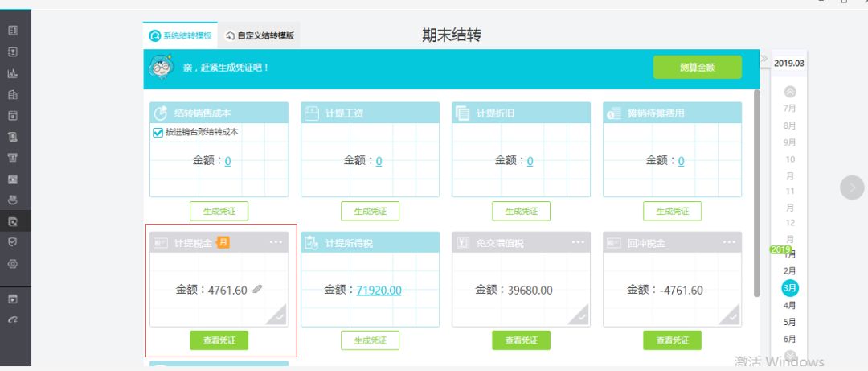Viewport: 868px width, 371px height.
Task: Open the 71920.00 amount link
Action: pos(379,290)
